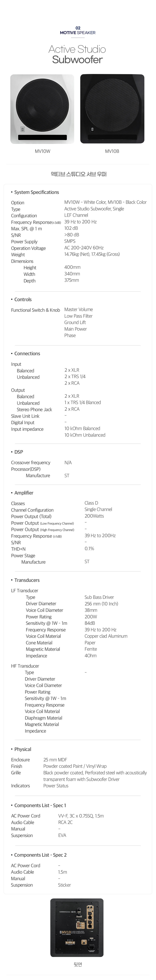Select the Controls section heading
Image resolution: width=156 pixels, height=980 pixels.
pos(21,300)
